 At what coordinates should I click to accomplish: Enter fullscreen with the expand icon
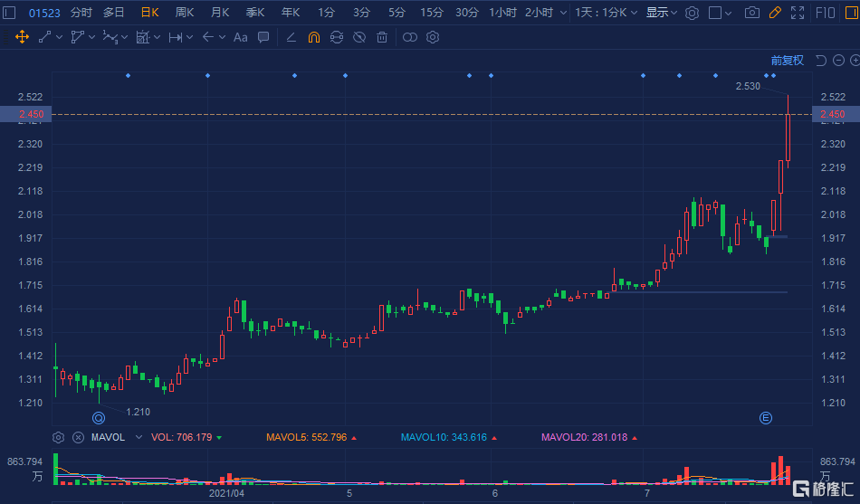point(798,13)
